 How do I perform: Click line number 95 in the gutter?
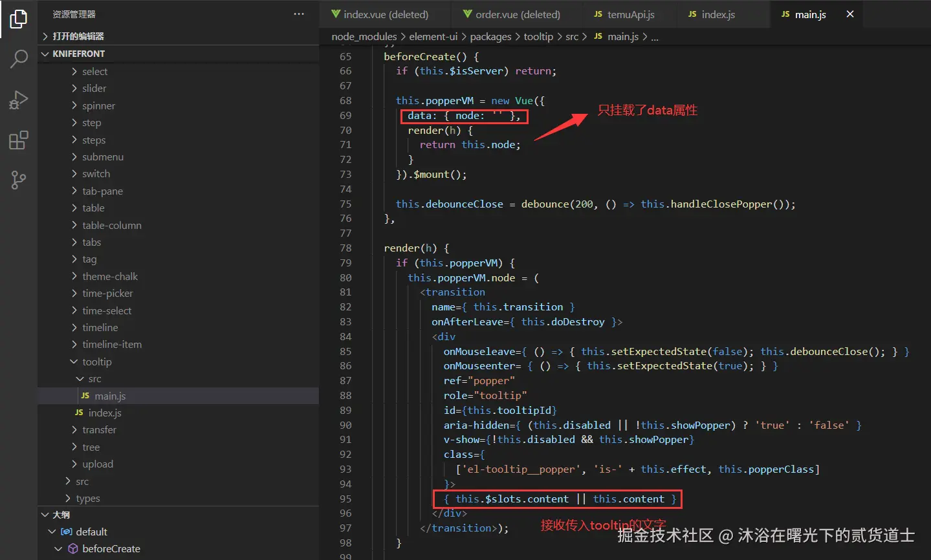pos(345,499)
